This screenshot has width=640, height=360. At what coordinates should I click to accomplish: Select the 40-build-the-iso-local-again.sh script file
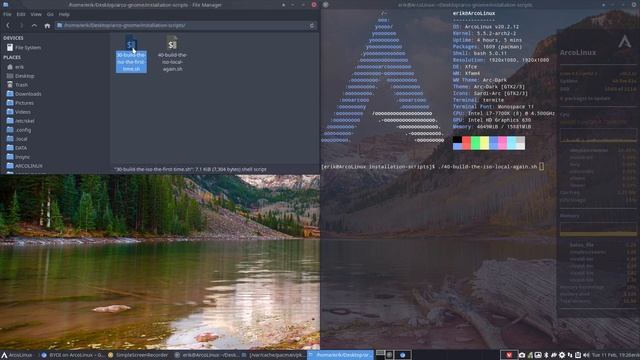click(x=172, y=54)
